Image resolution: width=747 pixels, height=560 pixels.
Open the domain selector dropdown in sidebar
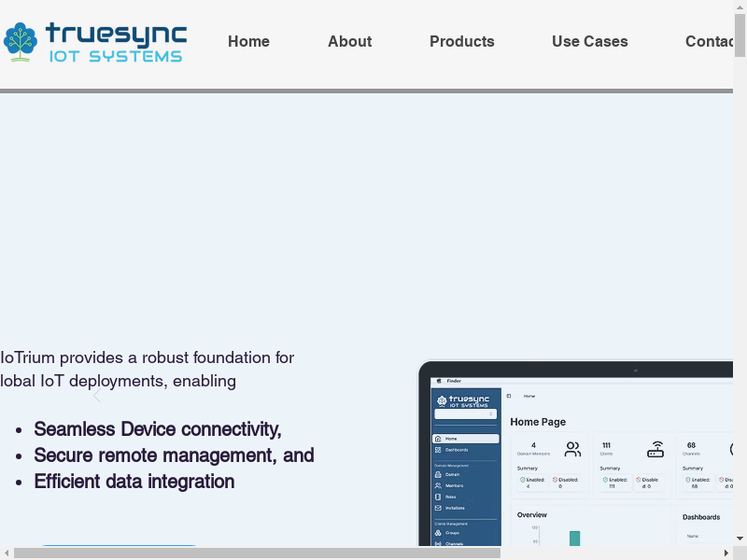pyautogui.click(x=466, y=413)
